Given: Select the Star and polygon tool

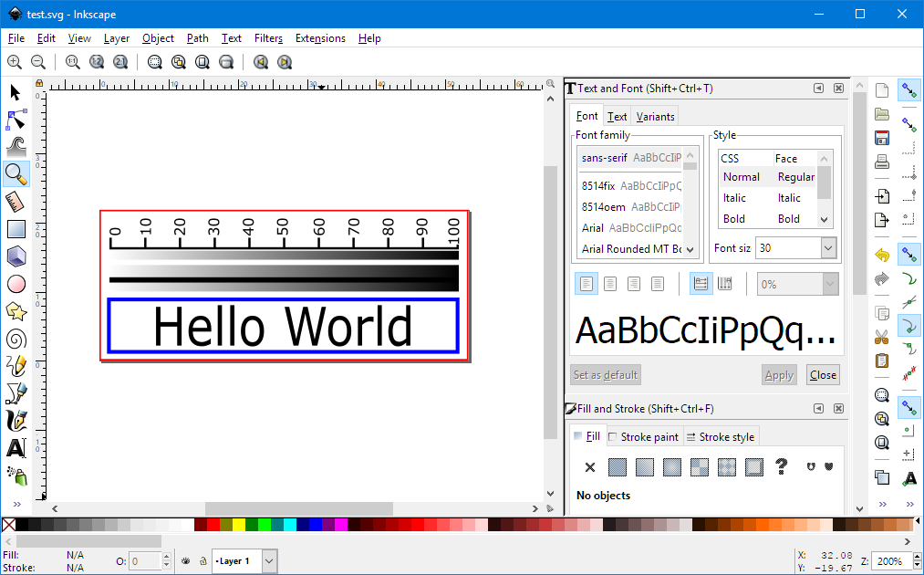Looking at the screenshot, I should coord(16,311).
